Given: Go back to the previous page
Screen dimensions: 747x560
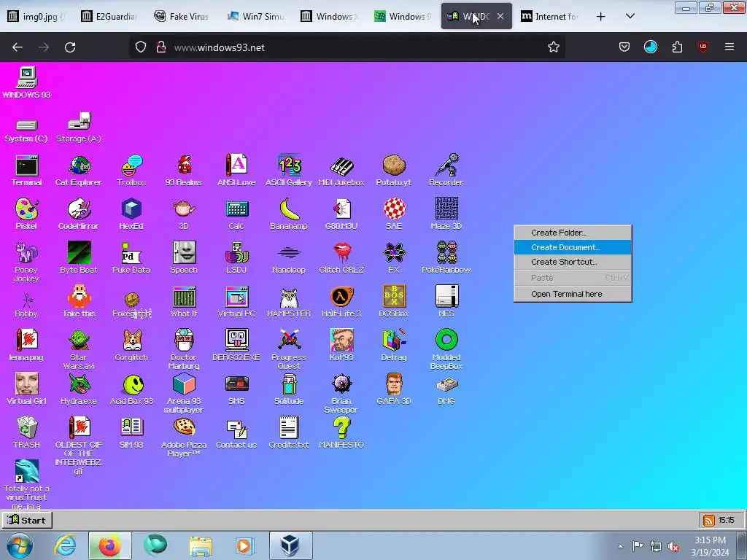Looking at the screenshot, I should (18, 47).
